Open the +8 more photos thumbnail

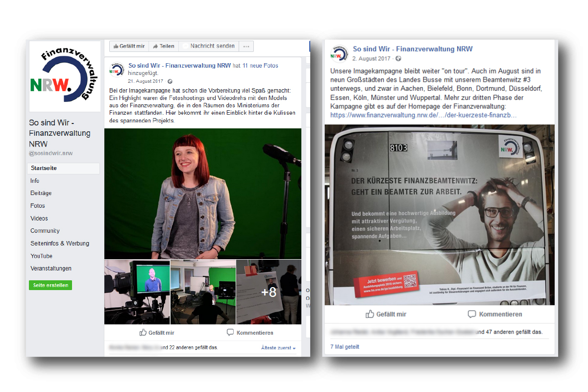269,292
